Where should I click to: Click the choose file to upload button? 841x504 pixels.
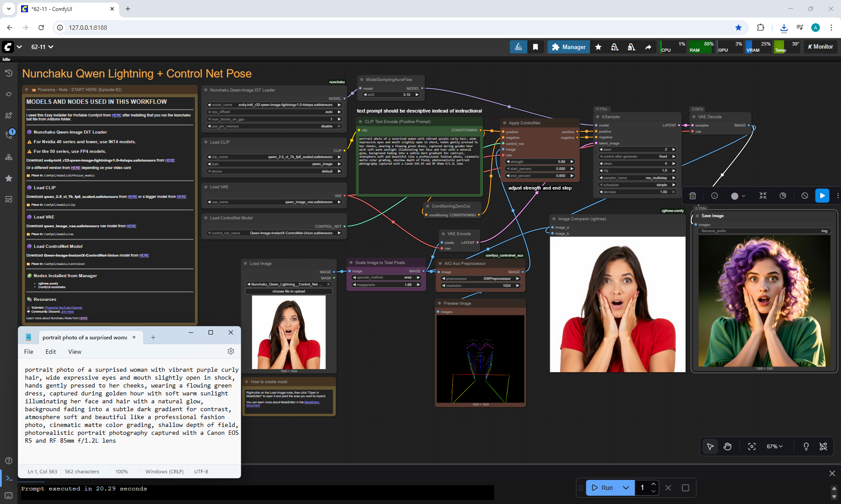coord(289,291)
